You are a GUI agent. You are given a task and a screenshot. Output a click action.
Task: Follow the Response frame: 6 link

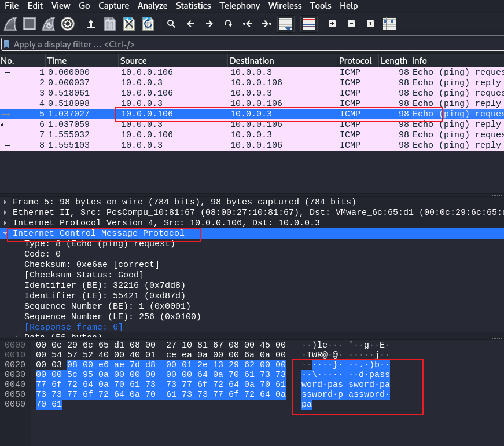[x=73, y=327]
